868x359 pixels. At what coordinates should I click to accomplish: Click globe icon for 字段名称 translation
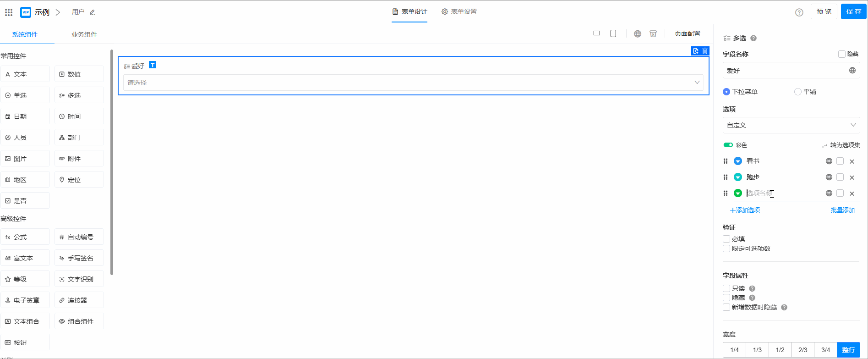pyautogui.click(x=852, y=71)
